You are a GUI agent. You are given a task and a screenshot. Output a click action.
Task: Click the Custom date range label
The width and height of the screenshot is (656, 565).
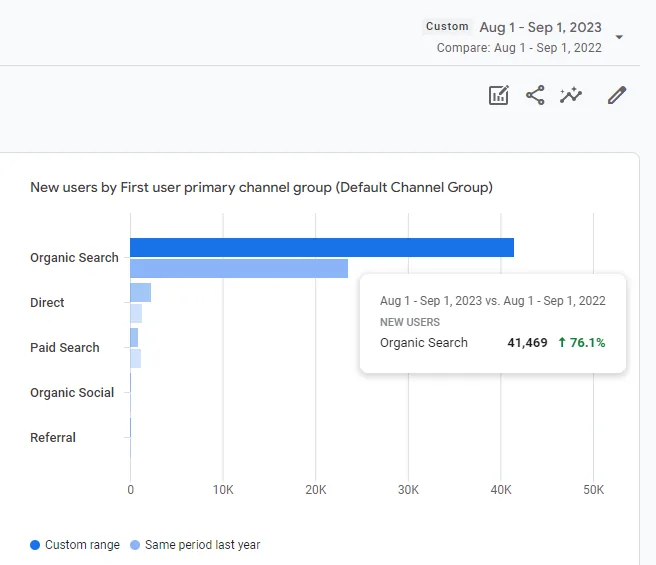point(447,26)
